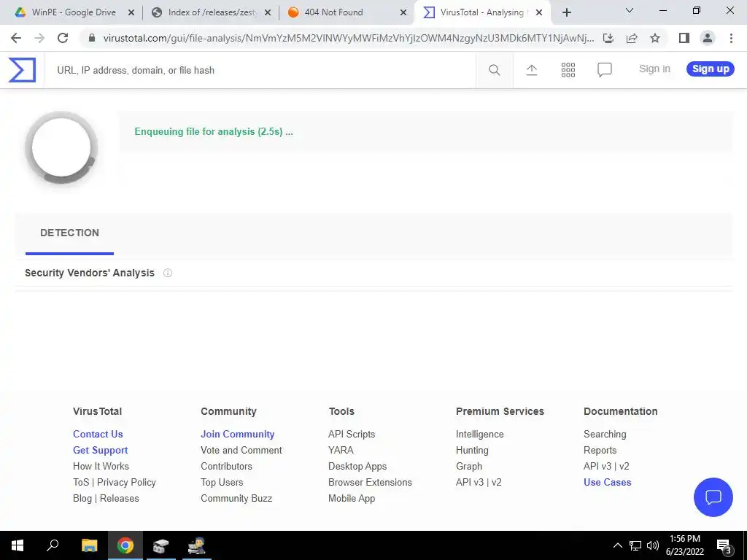This screenshot has width=747, height=560.
Task: Open Vote and Comment link
Action: coord(241,450)
